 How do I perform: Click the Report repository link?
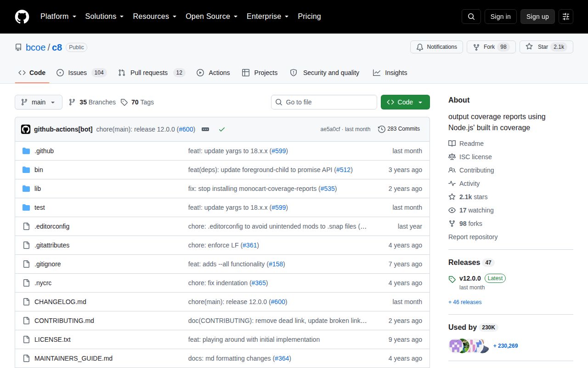pyautogui.click(x=473, y=237)
